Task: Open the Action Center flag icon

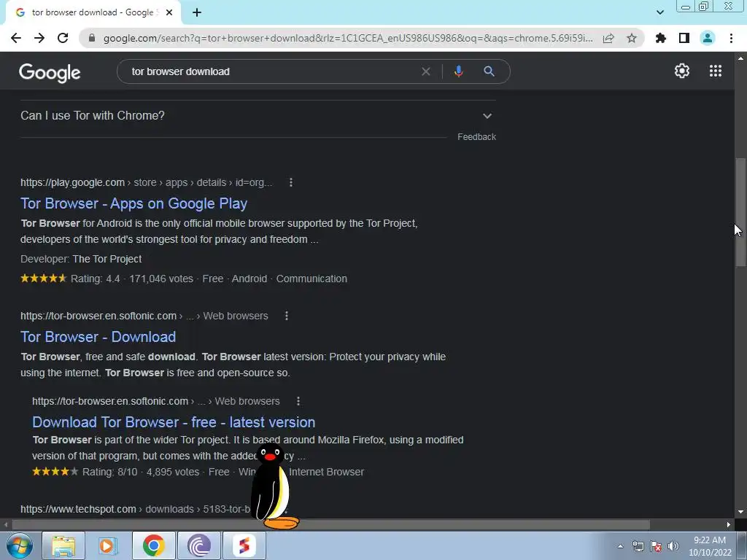Action: (656, 546)
